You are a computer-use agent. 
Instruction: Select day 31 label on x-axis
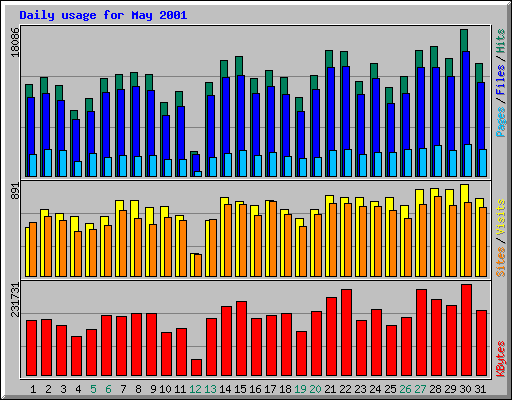coord(480,389)
